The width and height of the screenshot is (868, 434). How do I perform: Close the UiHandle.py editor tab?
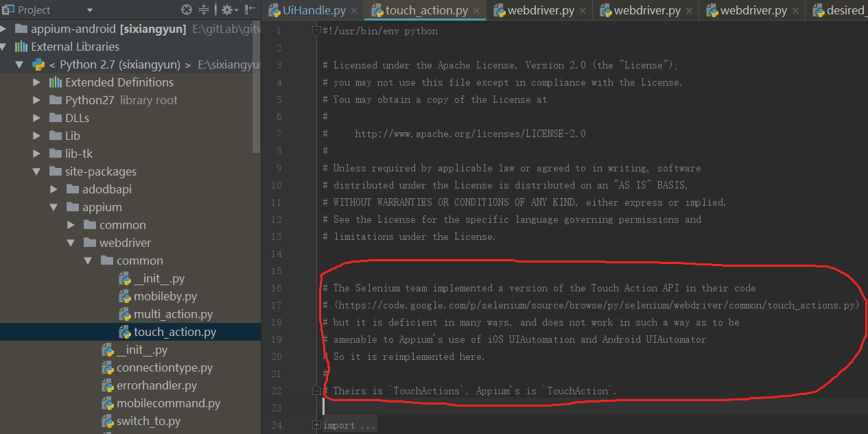(354, 11)
